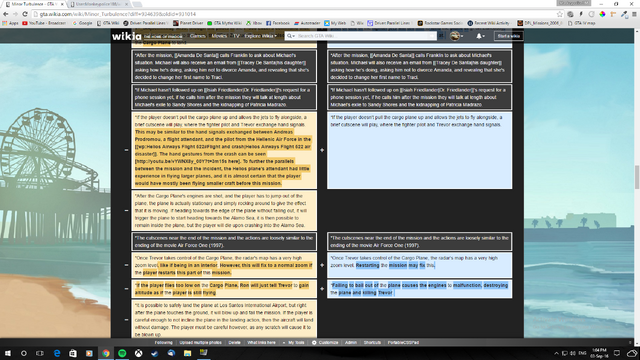This screenshot has height=360, width=640.
Task: Expand the Explore Wikia menu
Action: [x=260, y=36]
